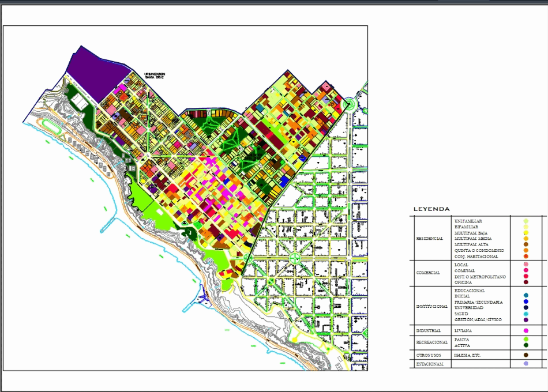Select the QUINTA O CONDOMINIO orange swatch
Image resolution: width=548 pixels, height=392 pixels.
pos(526,250)
